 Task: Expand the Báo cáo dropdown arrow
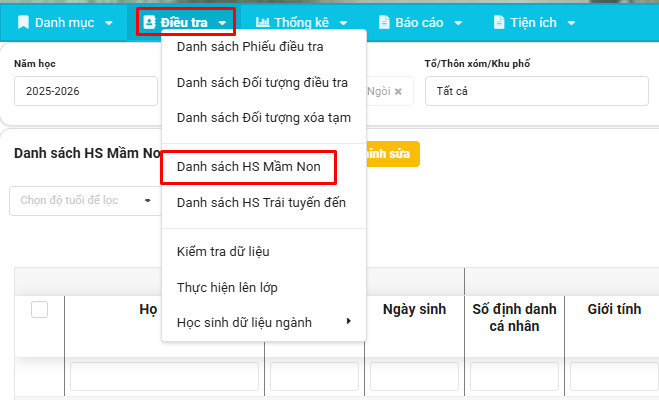pyautogui.click(x=458, y=23)
